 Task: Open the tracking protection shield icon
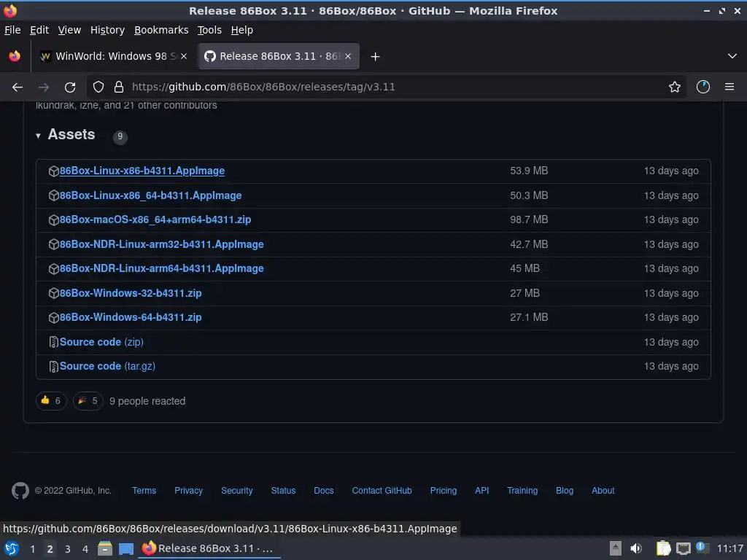click(x=98, y=87)
